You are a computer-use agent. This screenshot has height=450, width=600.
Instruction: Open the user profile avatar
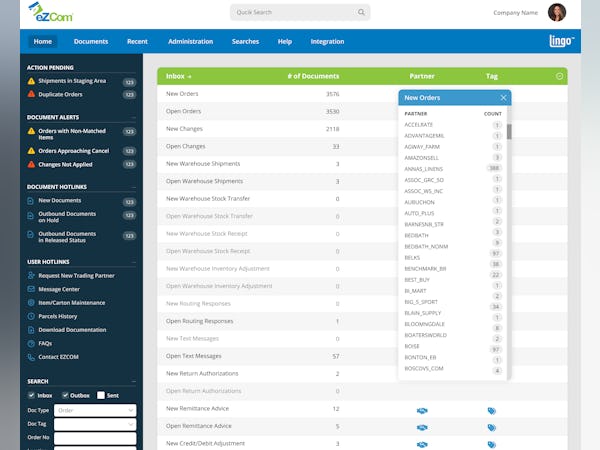click(x=557, y=12)
